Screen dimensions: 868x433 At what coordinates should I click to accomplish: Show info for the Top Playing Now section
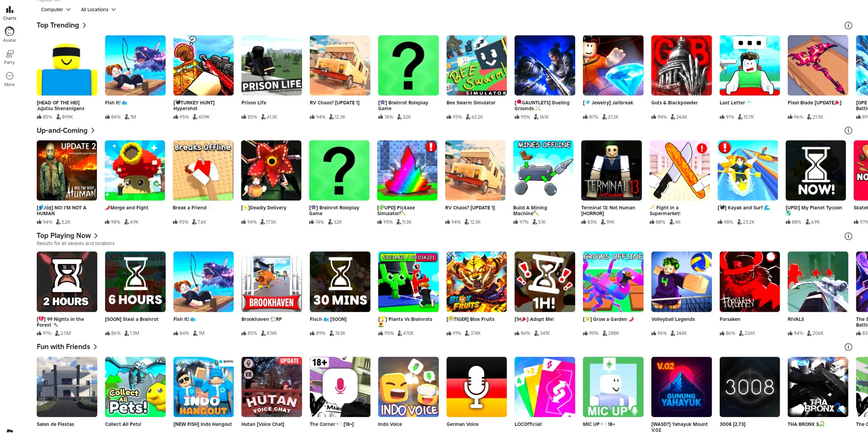point(848,236)
